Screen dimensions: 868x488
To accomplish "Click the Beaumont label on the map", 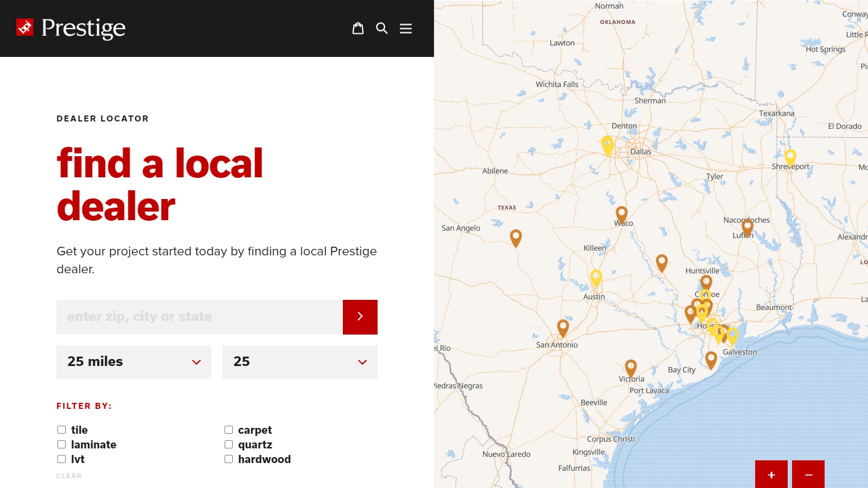I will [x=774, y=307].
